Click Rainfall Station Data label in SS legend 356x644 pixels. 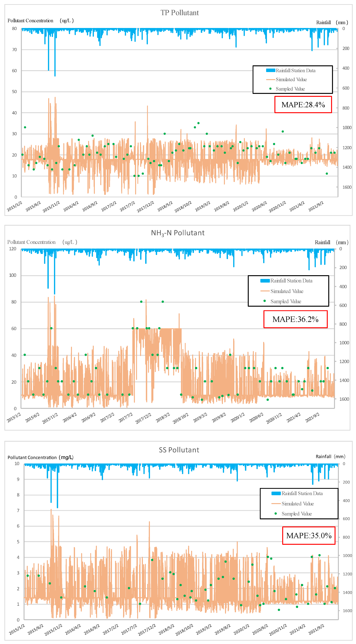pos(302,493)
